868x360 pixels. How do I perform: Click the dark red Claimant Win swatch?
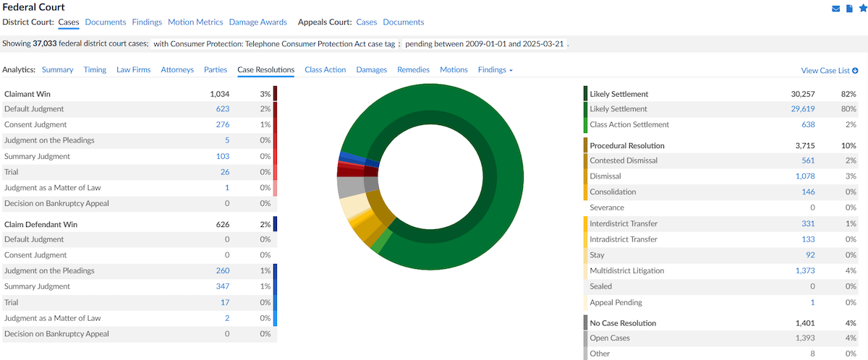coord(275,94)
